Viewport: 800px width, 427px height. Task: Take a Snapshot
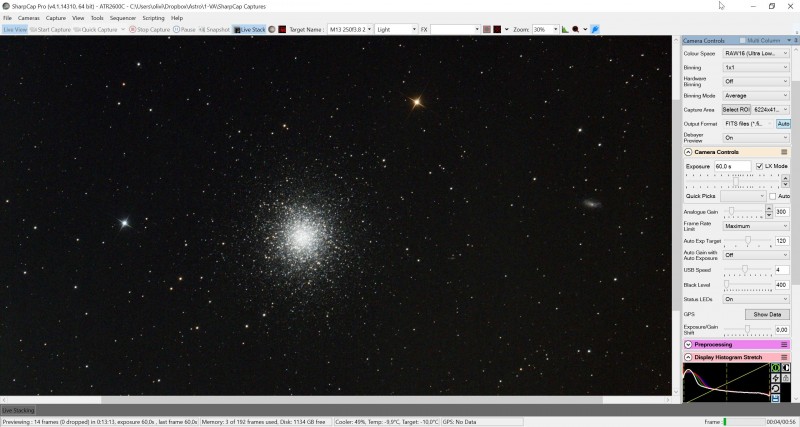(x=214, y=30)
